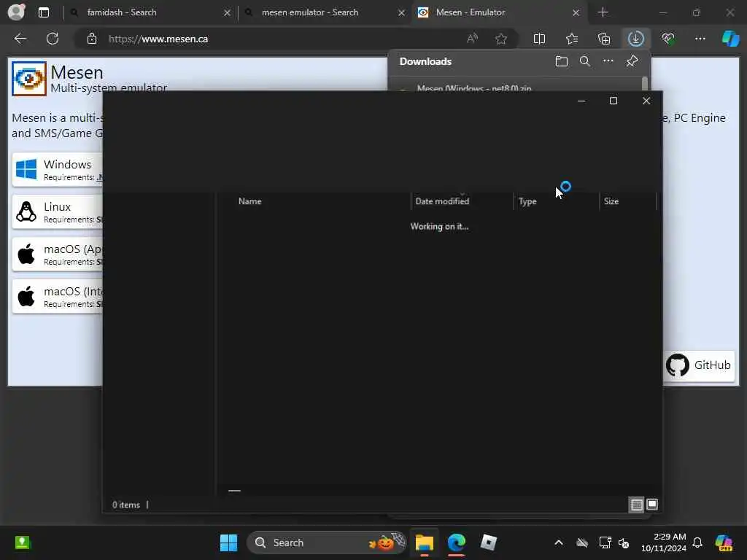Image resolution: width=747 pixels, height=560 pixels.
Task: Minimize the File Explorer window
Action: (581, 101)
